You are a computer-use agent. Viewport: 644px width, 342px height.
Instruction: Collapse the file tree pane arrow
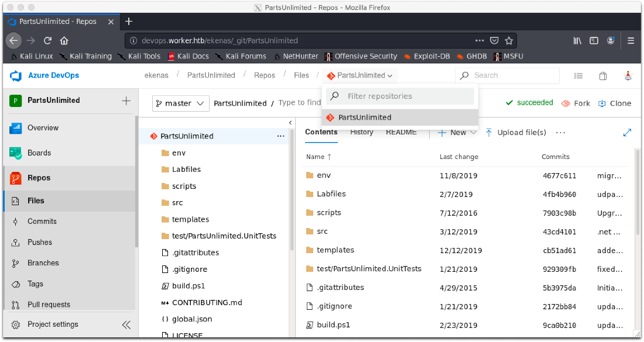pos(290,123)
